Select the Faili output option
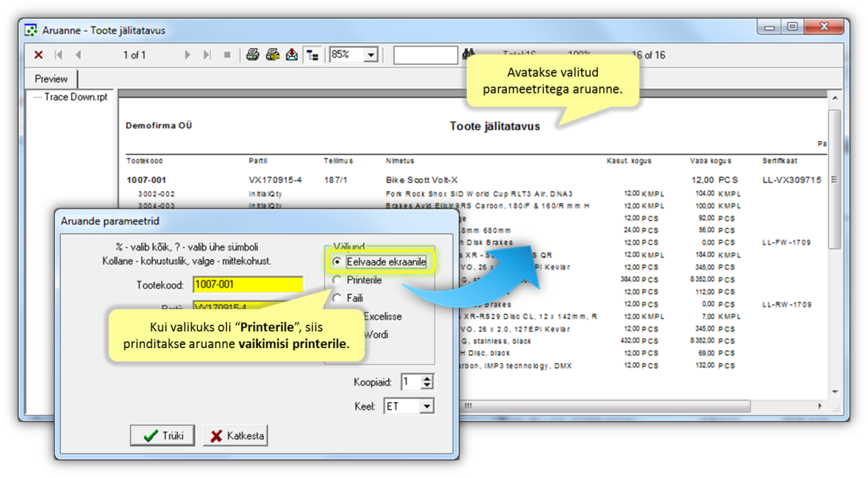The width and height of the screenshot is (868, 478). pyautogui.click(x=348, y=298)
